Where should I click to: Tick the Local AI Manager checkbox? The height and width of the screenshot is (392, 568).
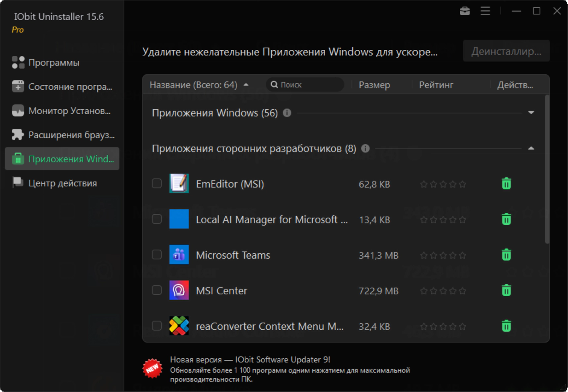click(x=157, y=219)
